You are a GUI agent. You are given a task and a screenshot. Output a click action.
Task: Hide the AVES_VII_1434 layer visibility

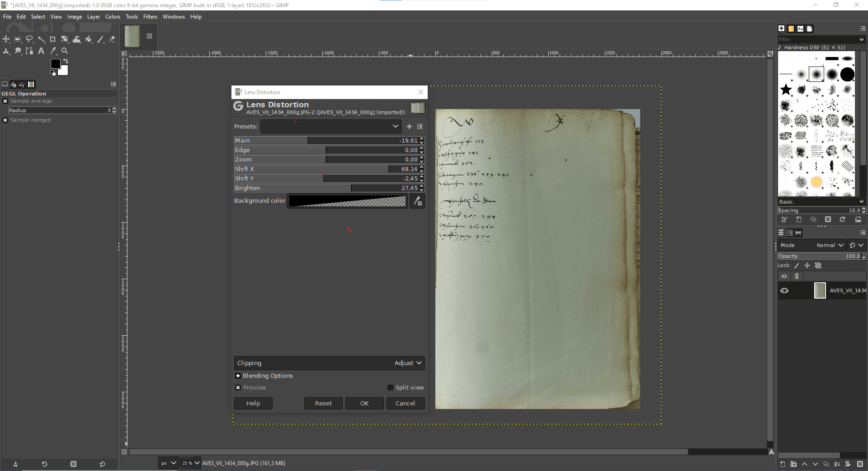(784, 290)
